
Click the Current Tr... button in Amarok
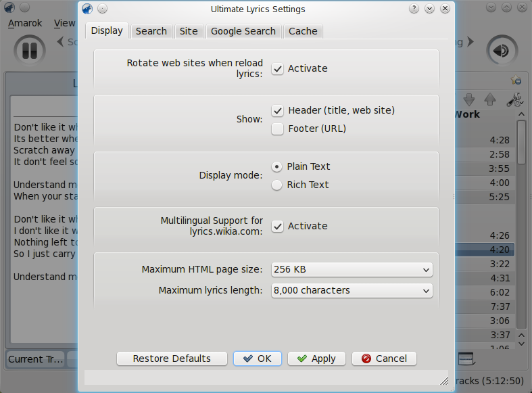(x=36, y=359)
